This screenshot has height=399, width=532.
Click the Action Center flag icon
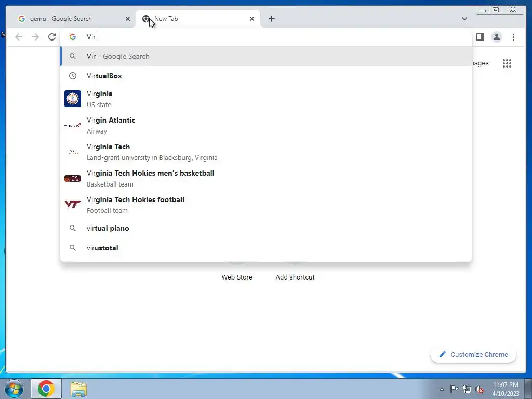(454, 389)
